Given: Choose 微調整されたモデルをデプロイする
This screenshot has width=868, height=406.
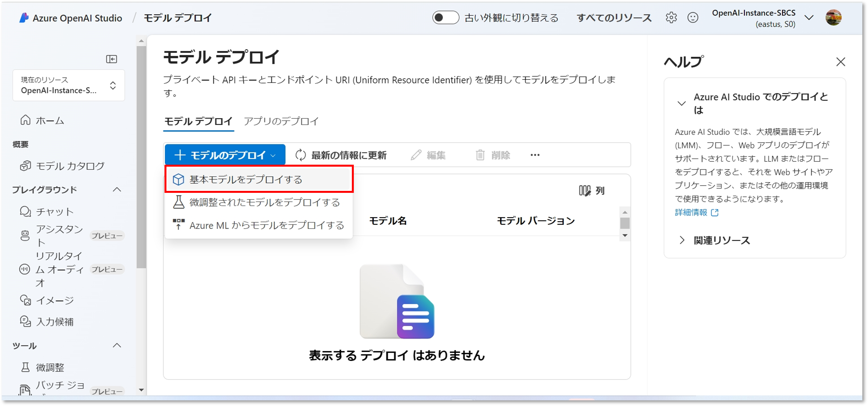Looking at the screenshot, I should (259, 202).
